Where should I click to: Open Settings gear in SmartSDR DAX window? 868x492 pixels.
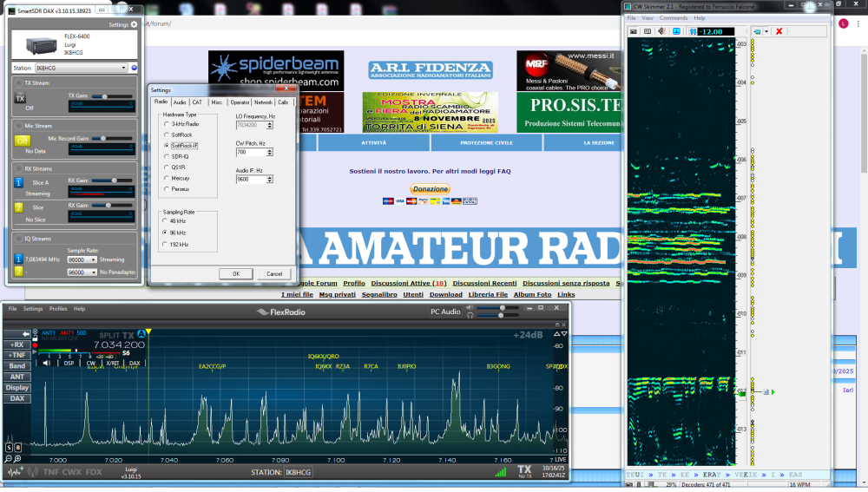point(134,24)
